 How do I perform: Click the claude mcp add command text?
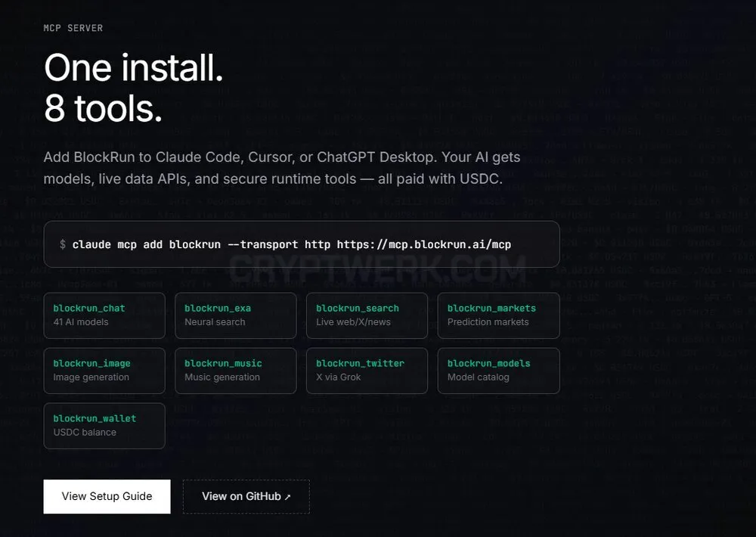pyautogui.click(x=291, y=244)
